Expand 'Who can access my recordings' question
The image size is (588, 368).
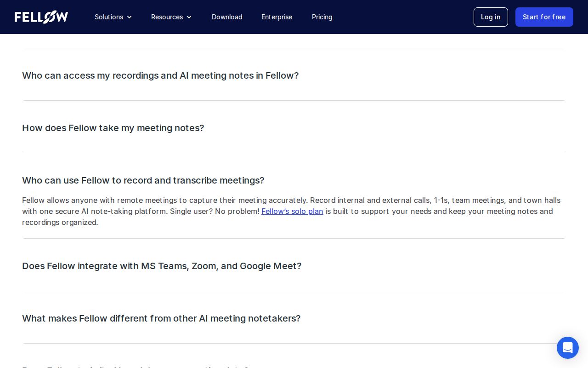pos(160,75)
